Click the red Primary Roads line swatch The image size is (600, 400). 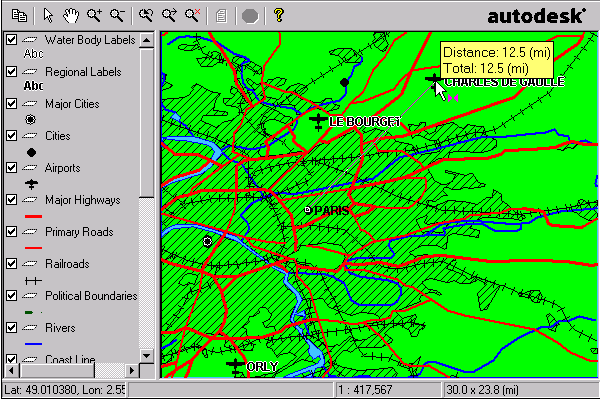tap(32, 247)
